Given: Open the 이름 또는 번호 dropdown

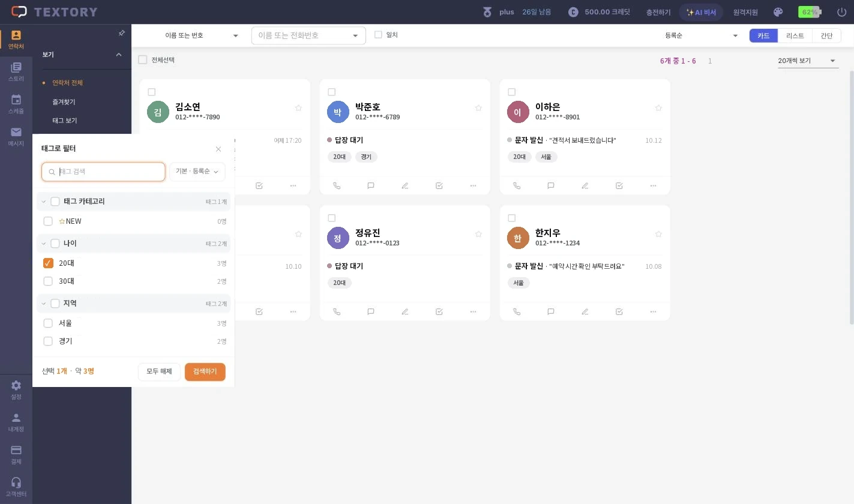Looking at the screenshot, I should [x=202, y=35].
